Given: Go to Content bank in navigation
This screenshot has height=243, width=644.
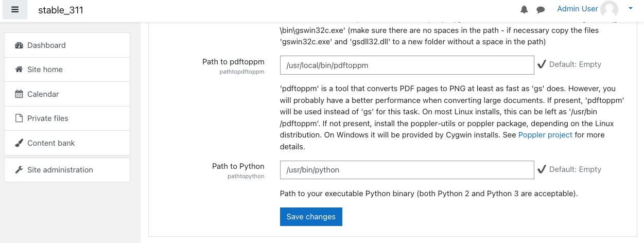Looking at the screenshot, I should (x=67, y=143).
